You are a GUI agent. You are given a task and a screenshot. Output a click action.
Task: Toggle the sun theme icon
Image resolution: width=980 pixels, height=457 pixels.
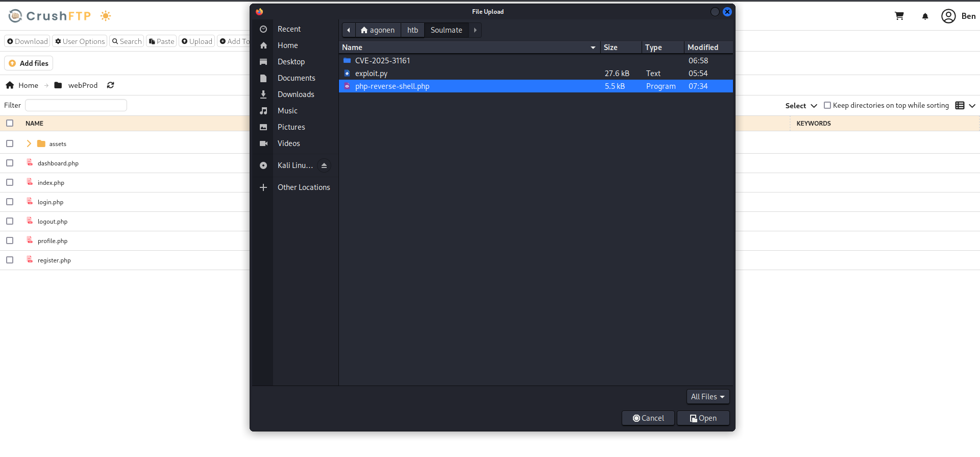(x=106, y=16)
